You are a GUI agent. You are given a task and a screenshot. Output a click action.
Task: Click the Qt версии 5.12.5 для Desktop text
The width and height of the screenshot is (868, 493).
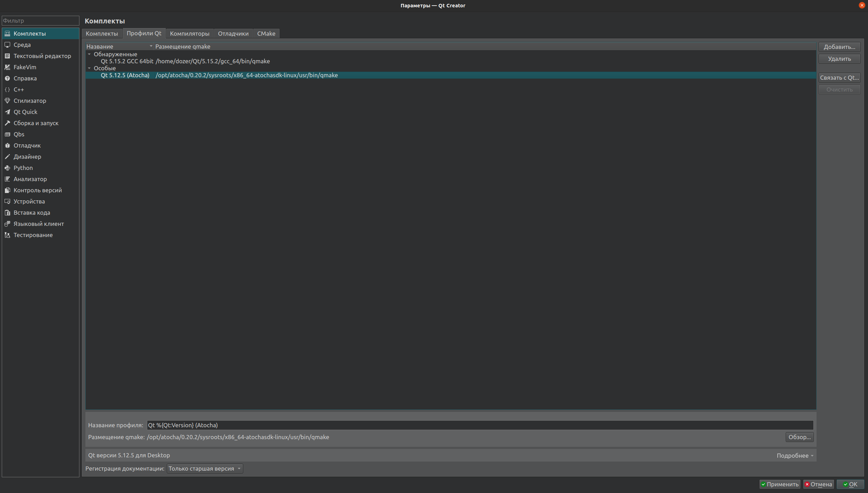click(x=129, y=455)
